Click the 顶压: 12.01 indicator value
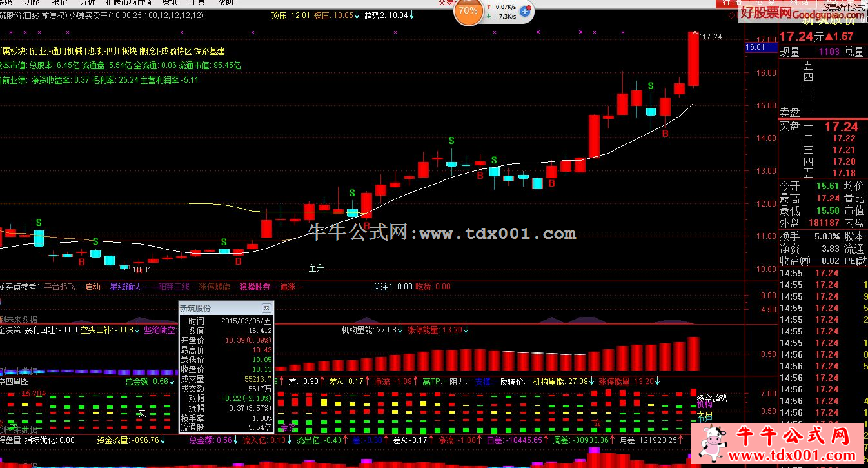 (x=291, y=15)
